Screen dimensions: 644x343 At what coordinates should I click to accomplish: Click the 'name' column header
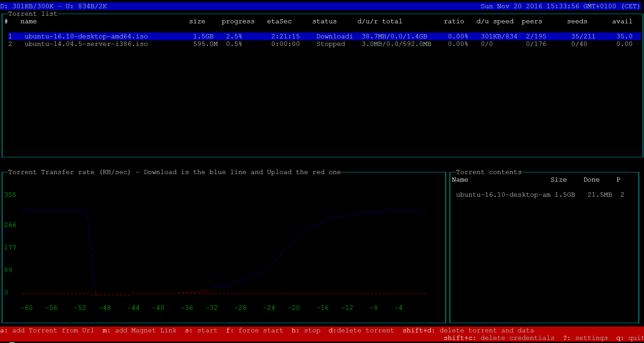pyautogui.click(x=29, y=21)
